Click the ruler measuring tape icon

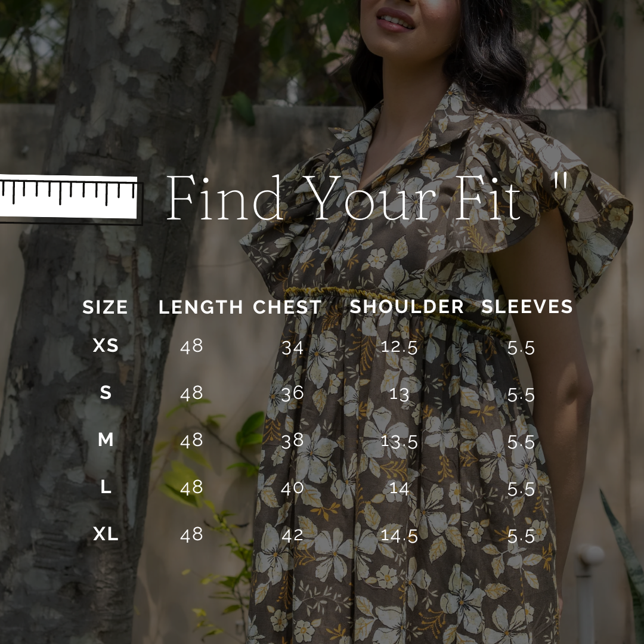[71, 200]
